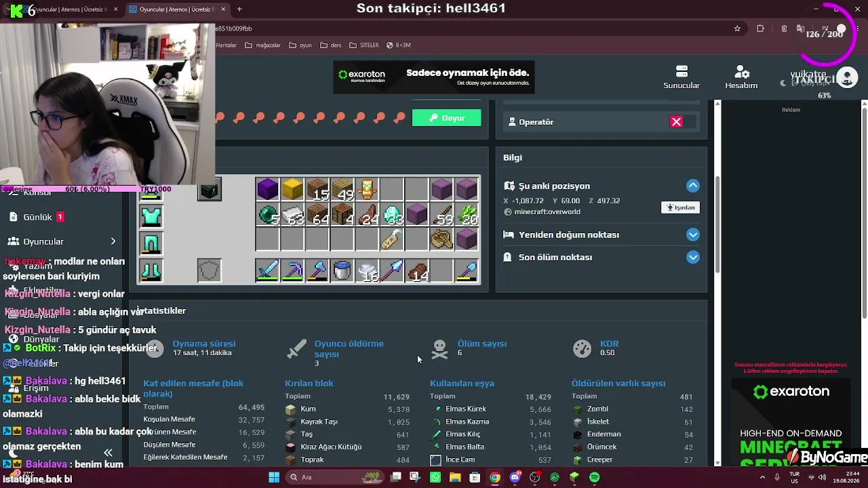The height and width of the screenshot is (488, 868).
Task: Click the Koşulan Mesafe row
Action: [204, 420]
